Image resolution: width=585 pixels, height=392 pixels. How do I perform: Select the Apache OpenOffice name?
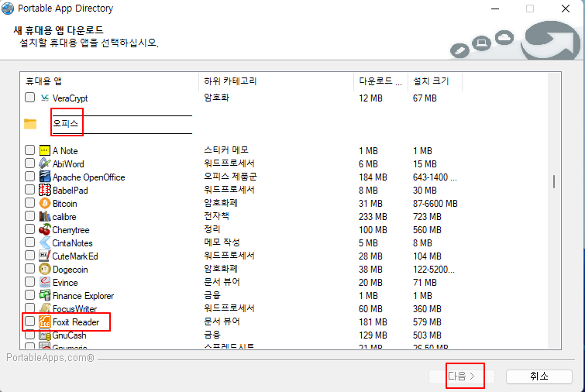89,177
